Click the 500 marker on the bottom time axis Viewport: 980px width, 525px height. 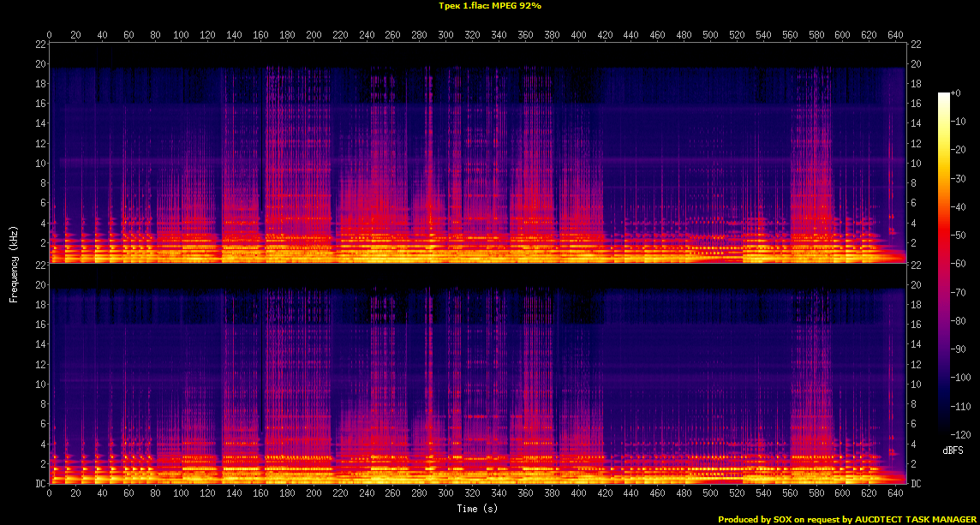[710, 495]
